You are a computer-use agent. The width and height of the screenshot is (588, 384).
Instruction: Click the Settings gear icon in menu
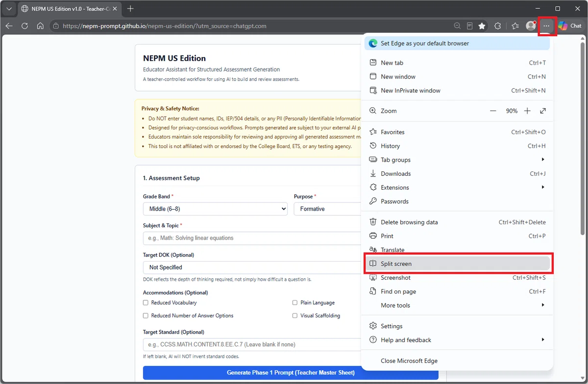pos(373,326)
